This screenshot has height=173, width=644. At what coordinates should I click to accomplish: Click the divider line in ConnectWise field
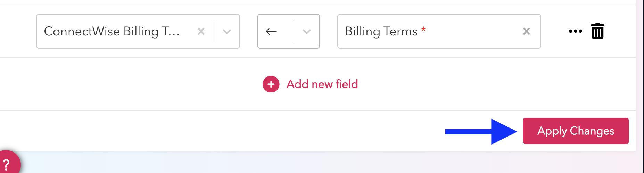214,31
